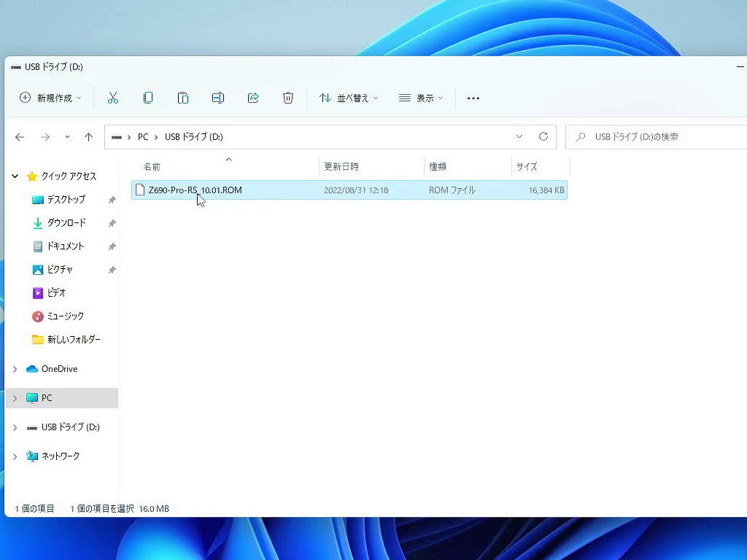
Task: Click the 16,384 KB size cell
Action: (546, 190)
